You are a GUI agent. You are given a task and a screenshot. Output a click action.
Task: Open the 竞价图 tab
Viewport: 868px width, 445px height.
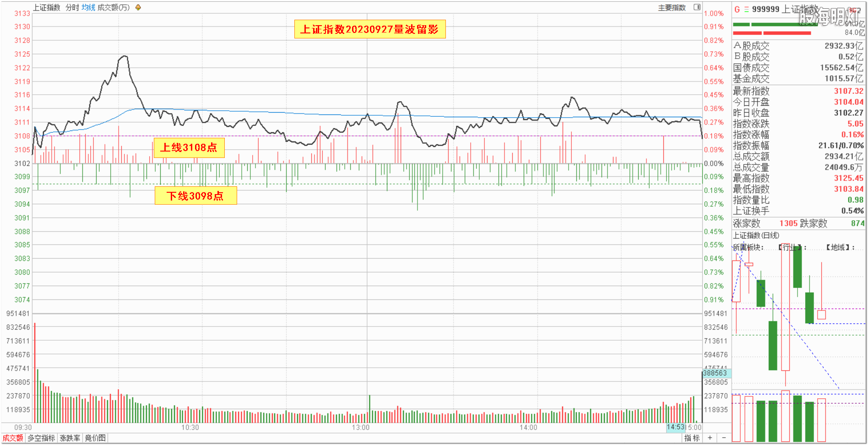pos(95,438)
